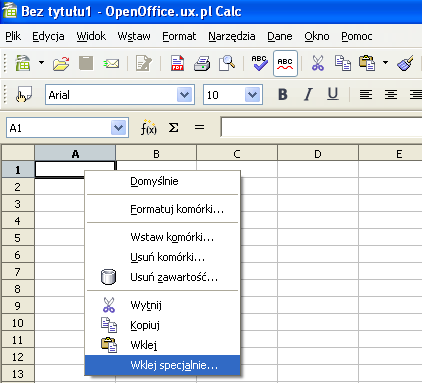Select column D header
The width and height of the screenshot is (422, 383).
click(x=318, y=154)
